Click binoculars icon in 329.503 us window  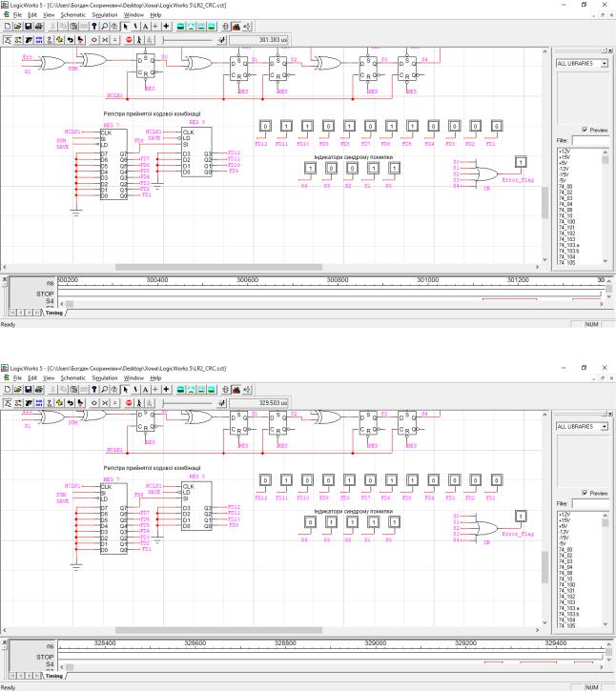[236, 390]
